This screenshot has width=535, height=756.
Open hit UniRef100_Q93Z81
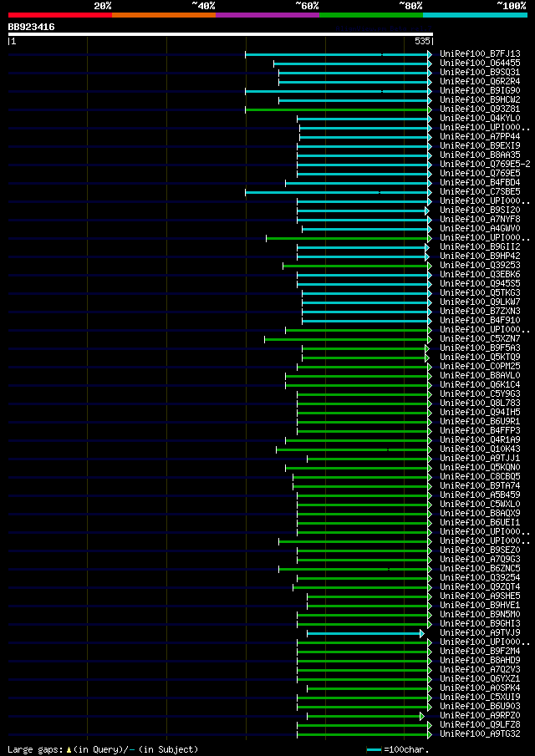point(480,109)
